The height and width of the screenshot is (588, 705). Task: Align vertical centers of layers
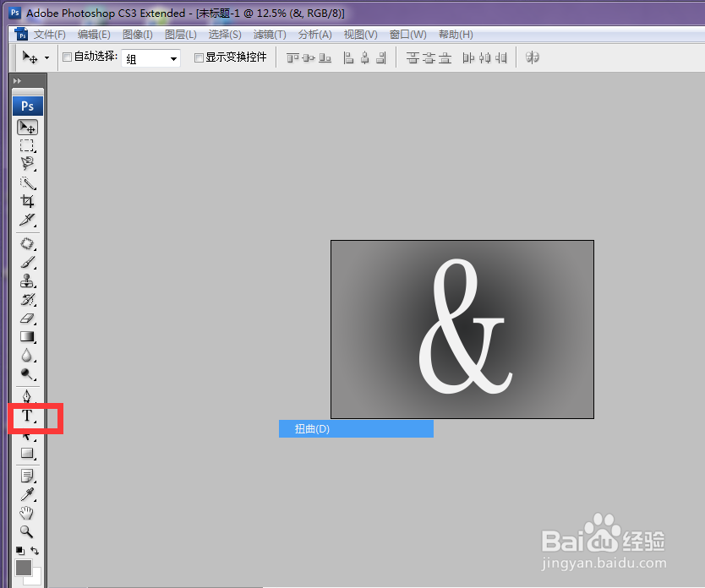tap(309, 57)
